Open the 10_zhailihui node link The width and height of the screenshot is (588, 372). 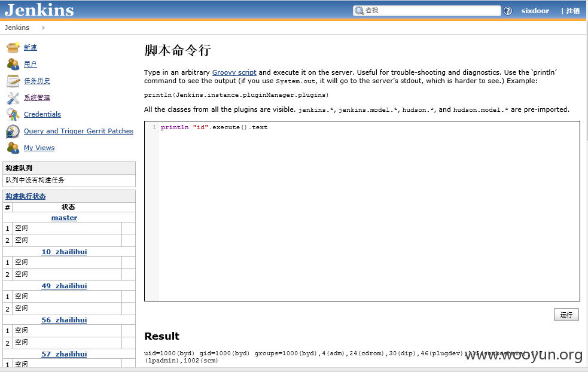tap(64, 252)
